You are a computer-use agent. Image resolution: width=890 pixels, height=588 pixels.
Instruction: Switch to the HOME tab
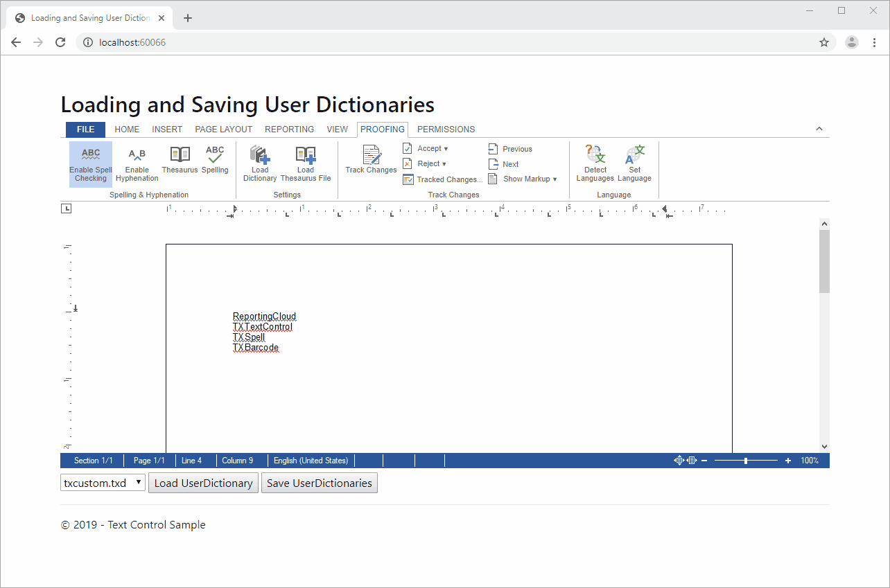(x=127, y=130)
